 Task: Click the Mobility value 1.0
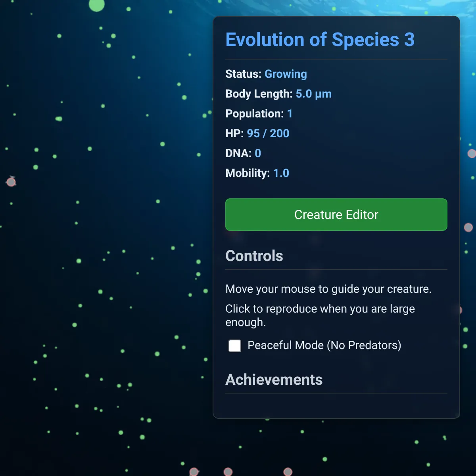[x=281, y=173]
